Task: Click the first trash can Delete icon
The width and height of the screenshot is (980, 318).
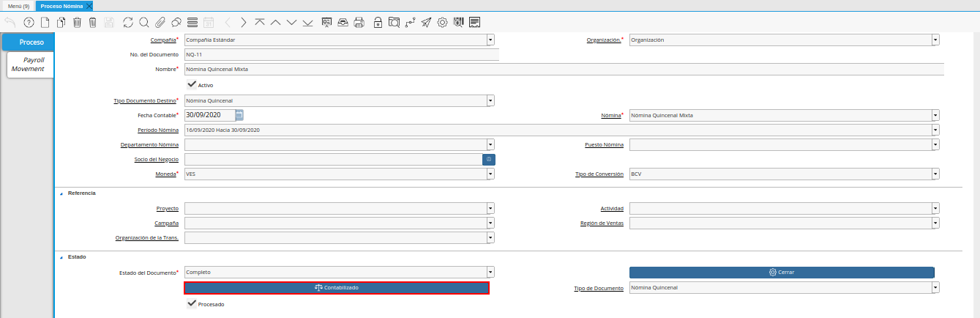Action: coord(77,22)
